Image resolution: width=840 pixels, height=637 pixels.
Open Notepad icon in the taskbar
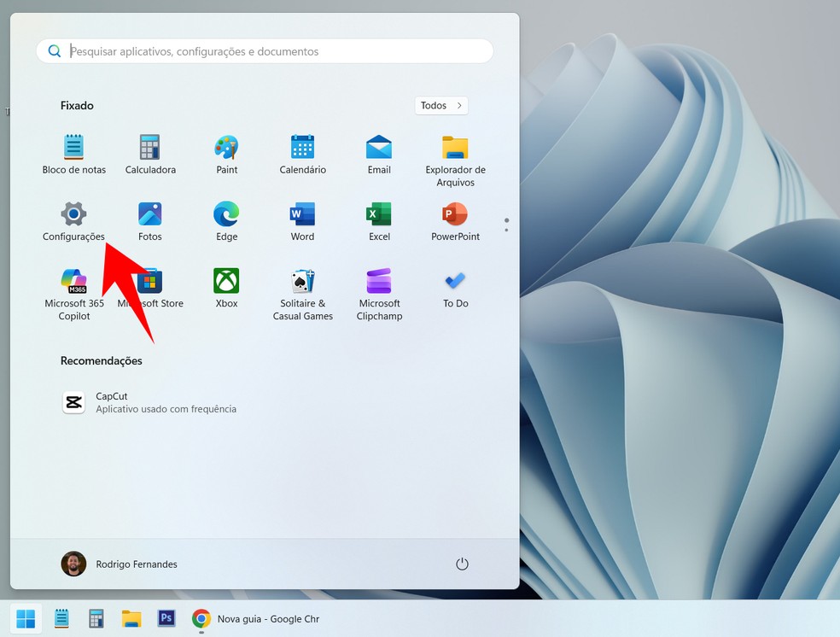(x=61, y=619)
